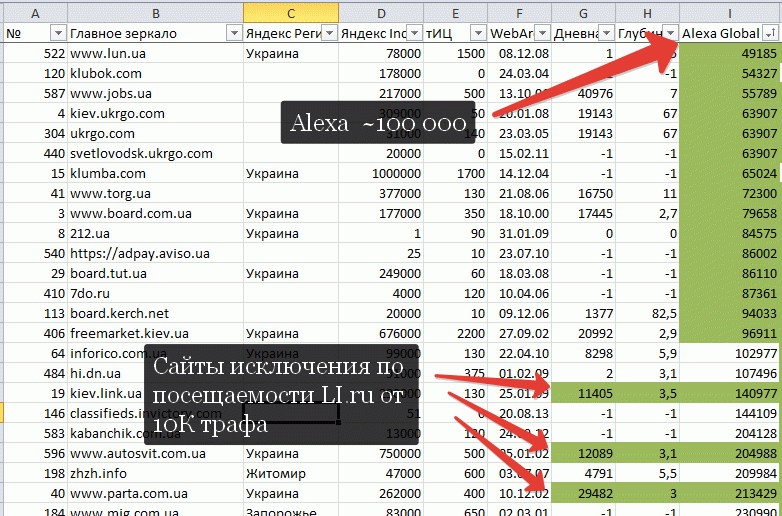Select column D header

pyautogui.click(x=381, y=13)
